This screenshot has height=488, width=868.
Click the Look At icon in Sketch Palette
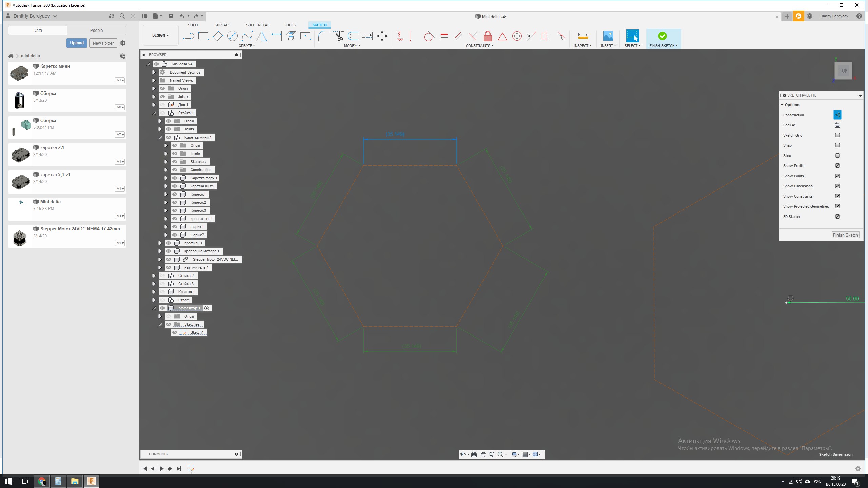(x=837, y=125)
